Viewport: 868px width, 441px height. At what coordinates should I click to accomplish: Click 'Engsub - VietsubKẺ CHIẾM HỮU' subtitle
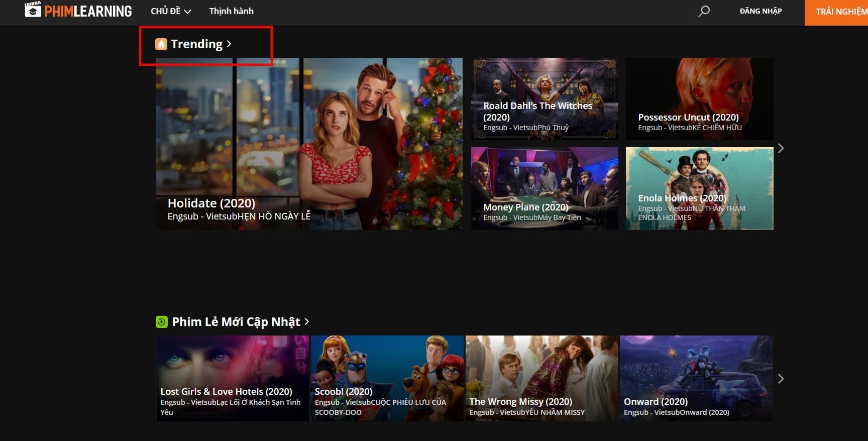[x=690, y=128]
